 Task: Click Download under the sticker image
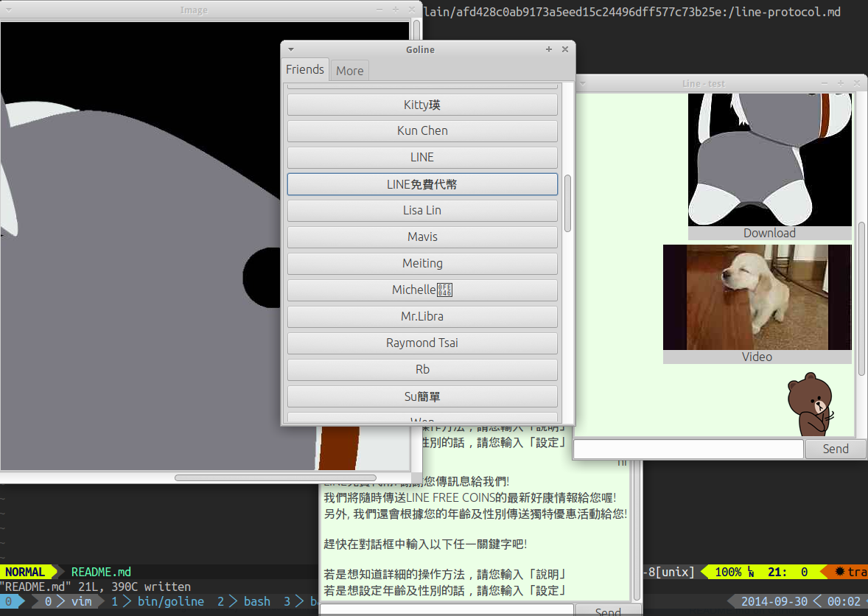pos(769,233)
